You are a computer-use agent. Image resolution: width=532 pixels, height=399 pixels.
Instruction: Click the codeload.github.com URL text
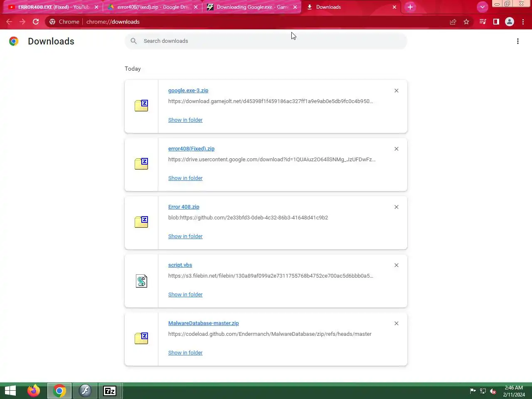[x=270, y=334]
